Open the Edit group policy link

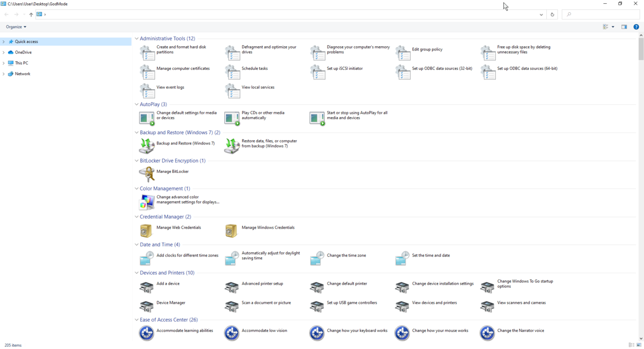(x=427, y=49)
